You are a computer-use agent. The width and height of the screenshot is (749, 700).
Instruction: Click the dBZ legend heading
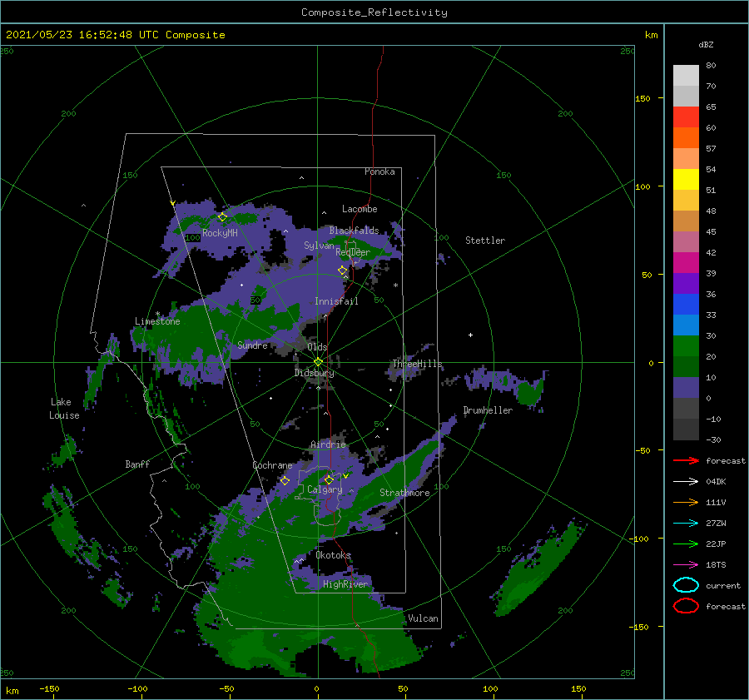tap(706, 44)
